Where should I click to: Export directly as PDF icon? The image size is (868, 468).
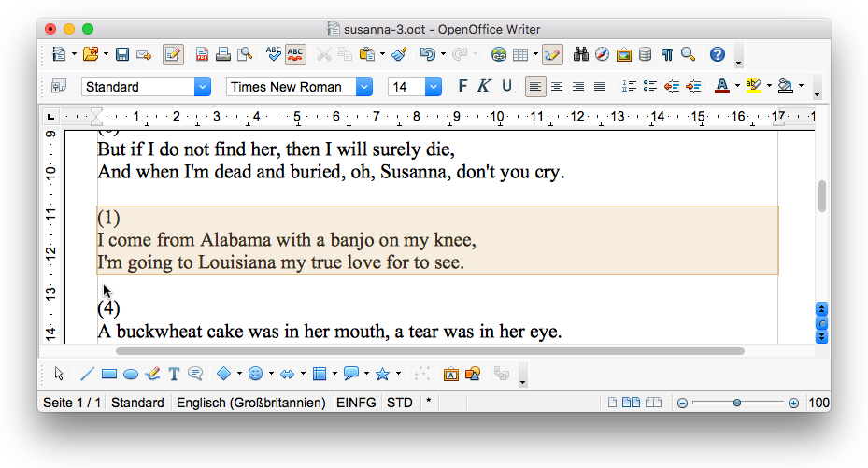(x=202, y=54)
